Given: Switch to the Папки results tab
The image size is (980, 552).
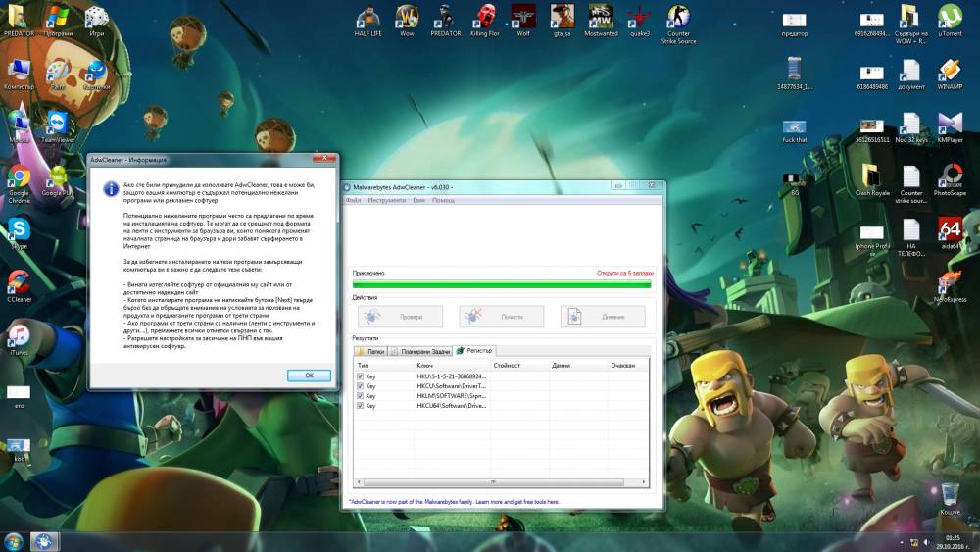Looking at the screenshot, I should (x=370, y=351).
